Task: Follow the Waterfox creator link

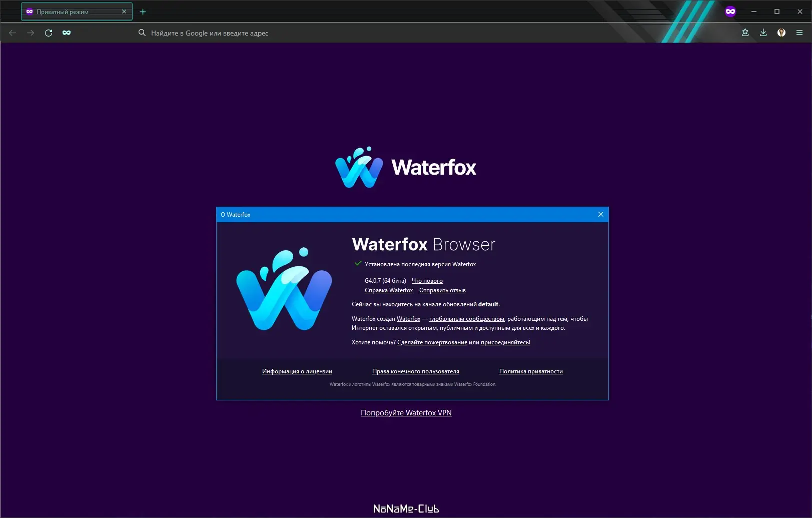Action: coord(409,319)
